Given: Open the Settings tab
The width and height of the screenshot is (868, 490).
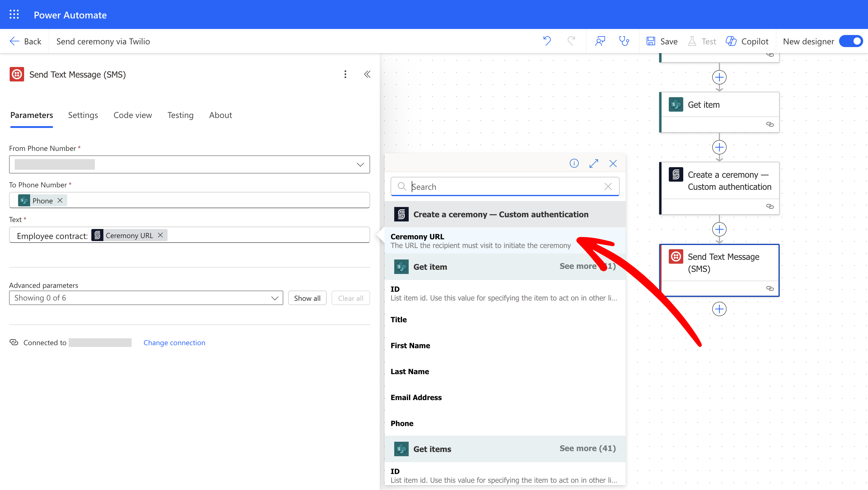Looking at the screenshot, I should [x=83, y=115].
